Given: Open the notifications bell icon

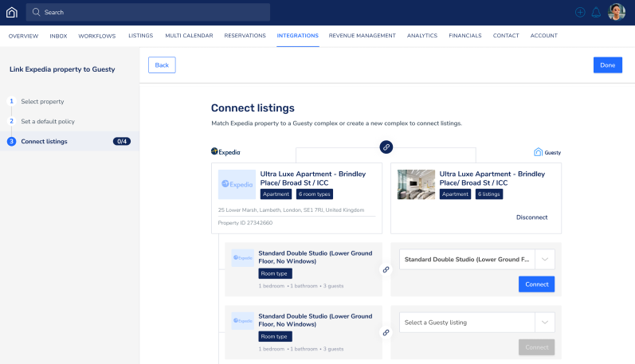Looking at the screenshot, I should tap(596, 13).
